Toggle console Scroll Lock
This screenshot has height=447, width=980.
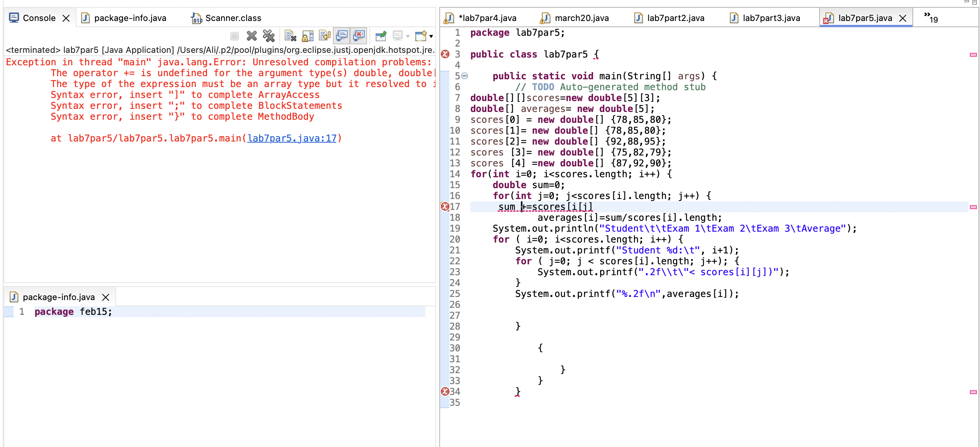tap(307, 36)
